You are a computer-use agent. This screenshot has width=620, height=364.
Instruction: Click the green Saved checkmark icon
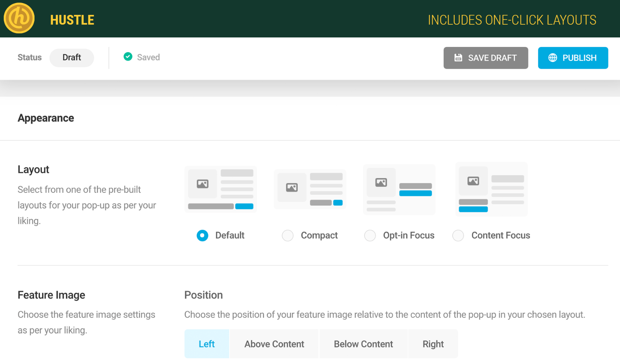128,57
